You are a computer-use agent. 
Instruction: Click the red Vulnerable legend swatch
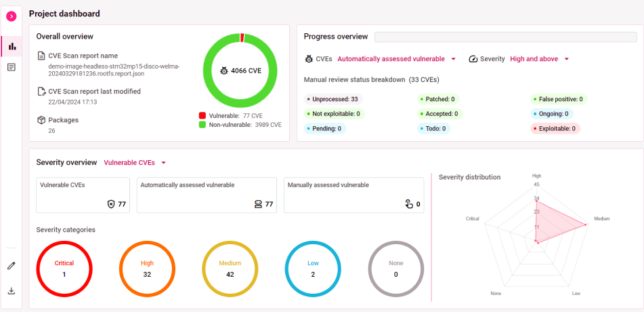tap(202, 116)
